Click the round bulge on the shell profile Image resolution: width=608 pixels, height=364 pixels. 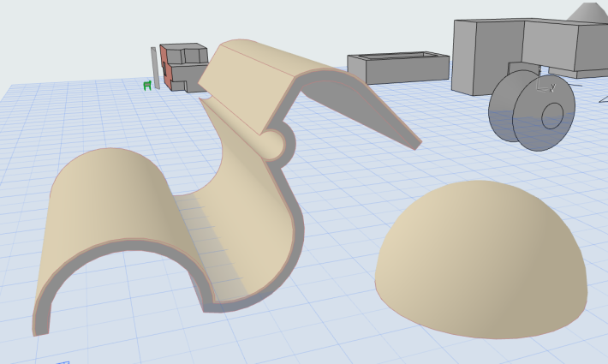(x=273, y=144)
